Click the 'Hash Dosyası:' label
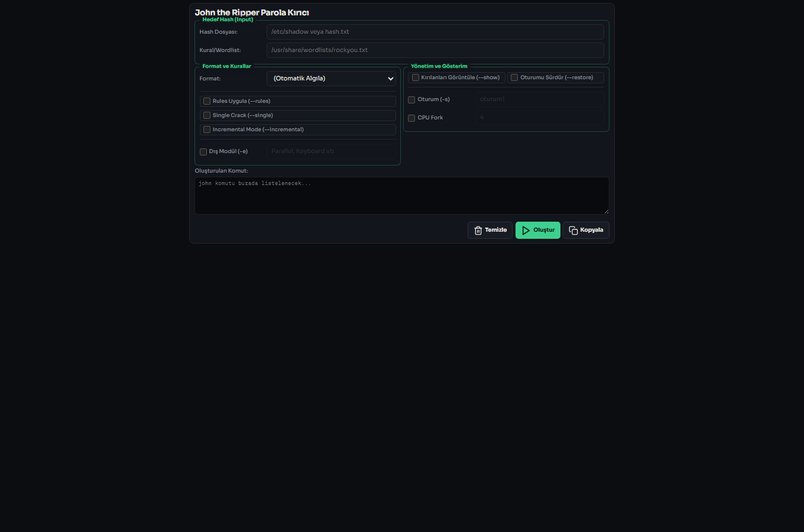Image resolution: width=804 pixels, height=532 pixels. (218, 32)
